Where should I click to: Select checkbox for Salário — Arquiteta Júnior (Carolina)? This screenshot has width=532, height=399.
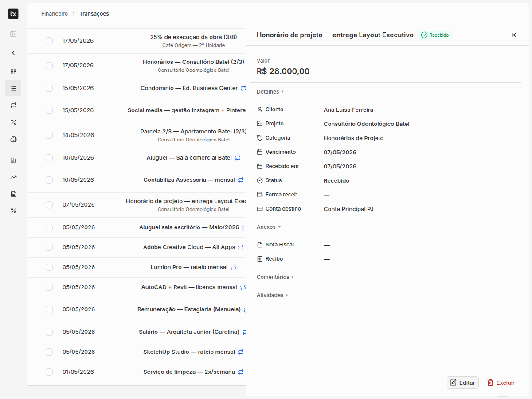[49, 332]
